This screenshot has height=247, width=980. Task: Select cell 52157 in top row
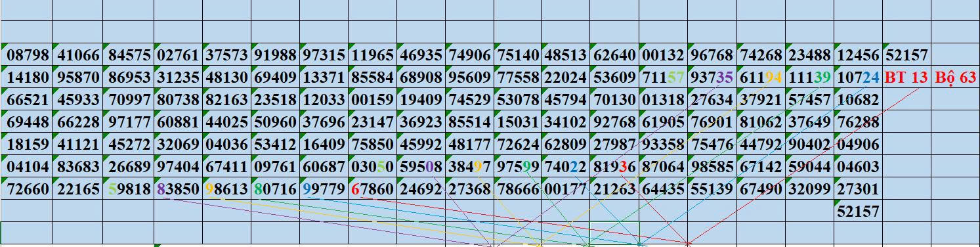click(x=906, y=55)
